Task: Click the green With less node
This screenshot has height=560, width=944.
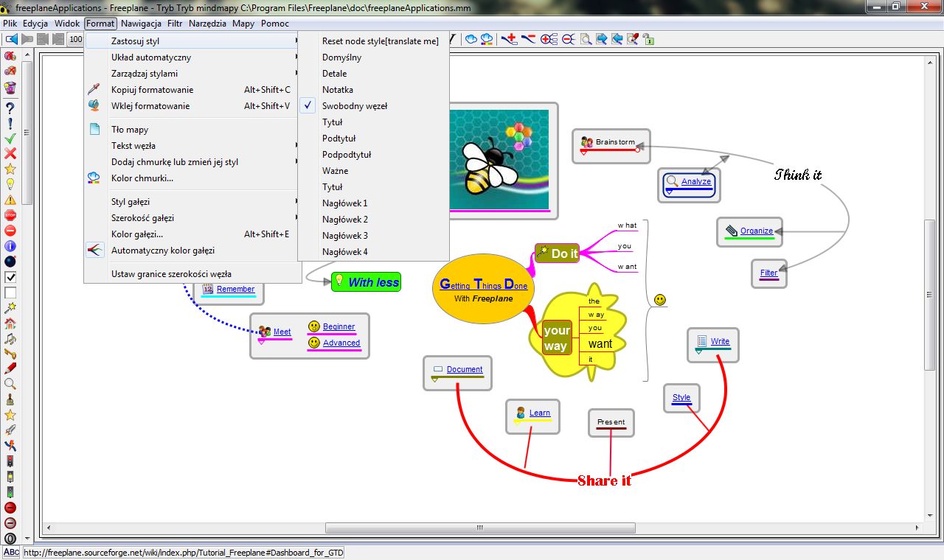Action: pyautogui.click(x=367, y=282)
